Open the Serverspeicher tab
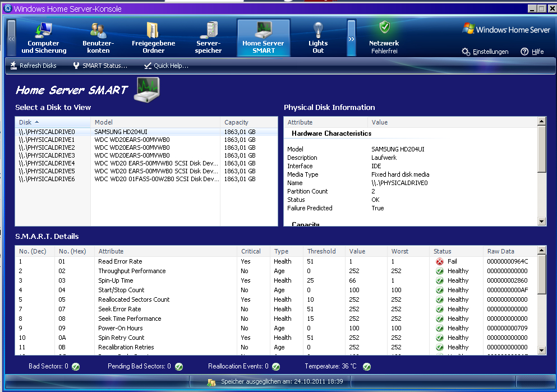Image resolution: width=557 pixels, height=392 pixels. coord(208,38)
